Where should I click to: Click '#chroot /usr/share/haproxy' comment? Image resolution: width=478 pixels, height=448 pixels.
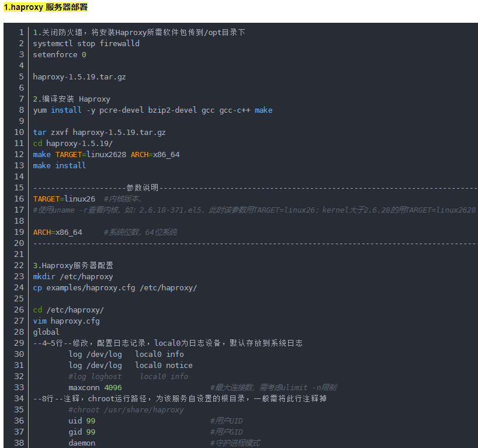(126, 410)
